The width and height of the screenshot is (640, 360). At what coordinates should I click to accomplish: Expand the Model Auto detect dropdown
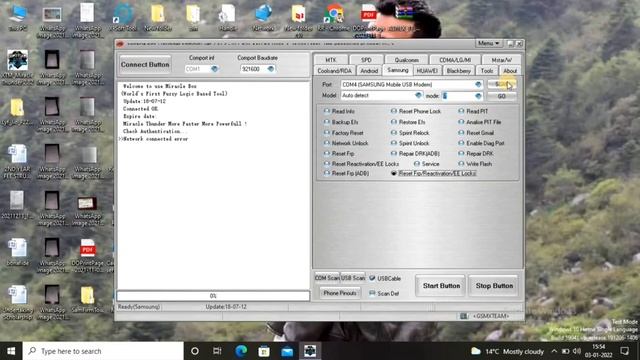(418, 96)
